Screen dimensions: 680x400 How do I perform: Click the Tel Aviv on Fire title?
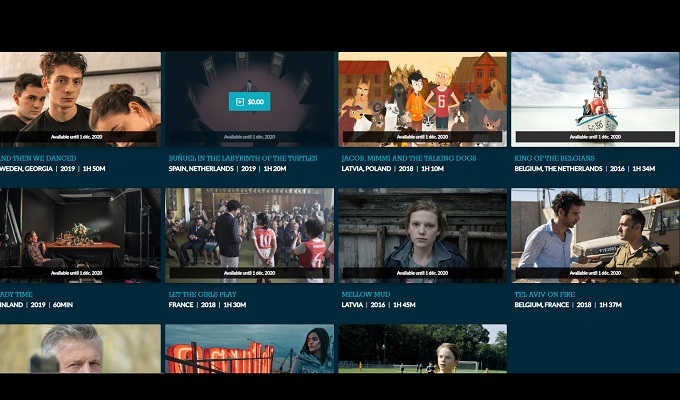click(x=545, y=295)
